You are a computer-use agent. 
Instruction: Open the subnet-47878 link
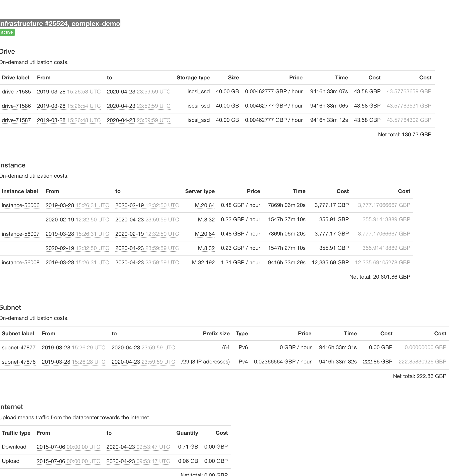(x=19, y=362)
